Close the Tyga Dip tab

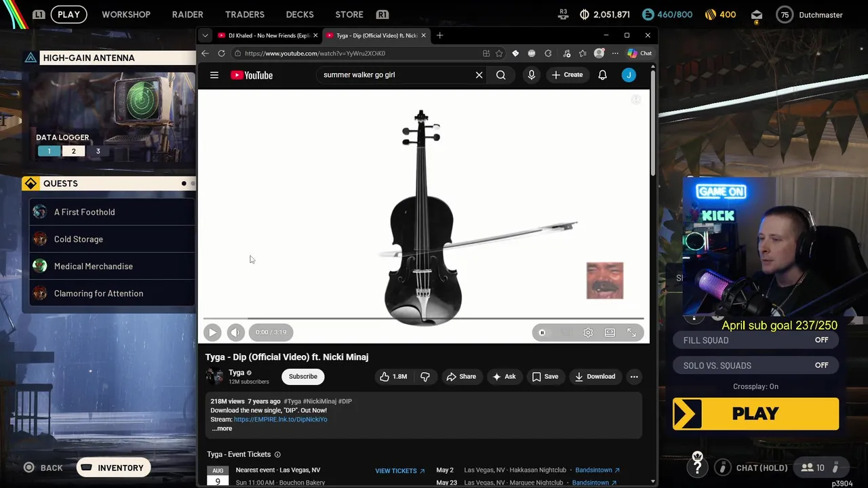coord(424,35)
